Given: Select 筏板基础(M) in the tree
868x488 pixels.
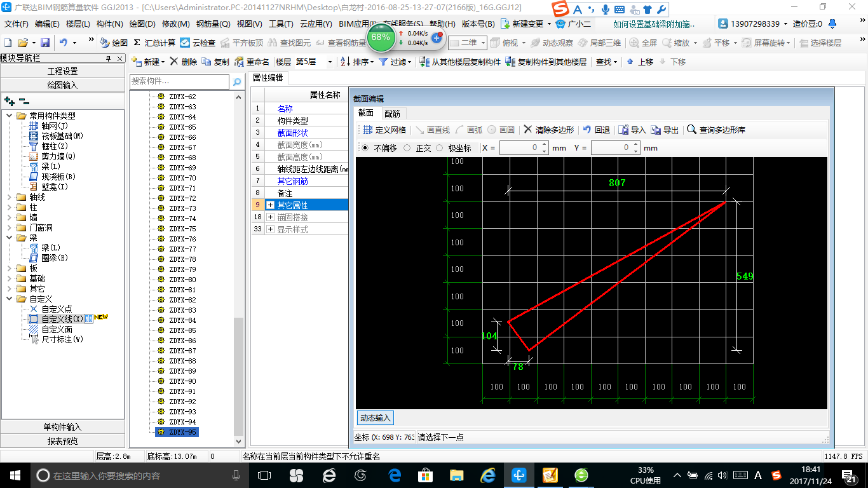Looking at the screenshot, I should [62, 136].
